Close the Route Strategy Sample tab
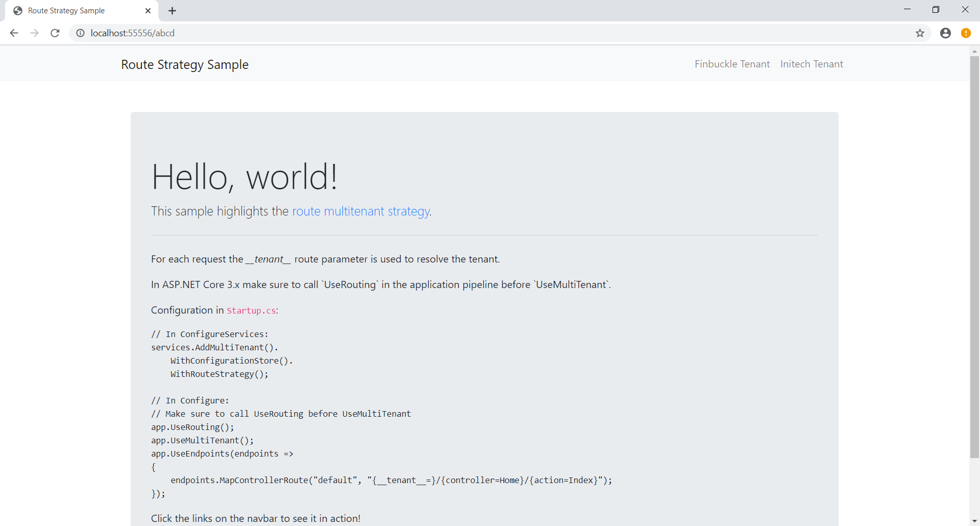The height and width of the screenshot is (526, 980). coord(148,11)
